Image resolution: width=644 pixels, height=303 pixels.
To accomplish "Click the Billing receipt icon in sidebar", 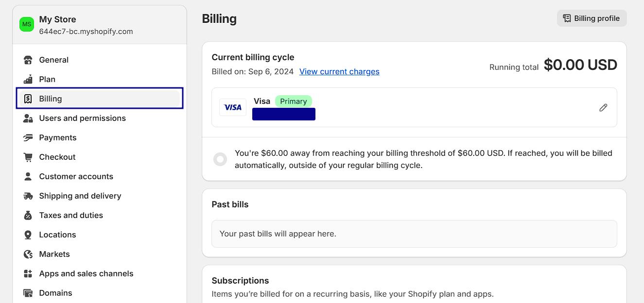I will pyautogui.click(x=28, y=99).
